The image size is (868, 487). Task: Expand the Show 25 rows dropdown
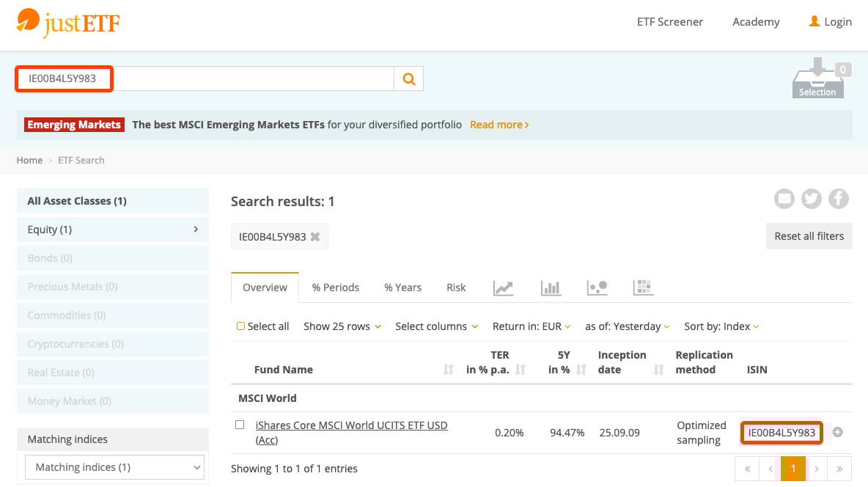coord(342,326)
